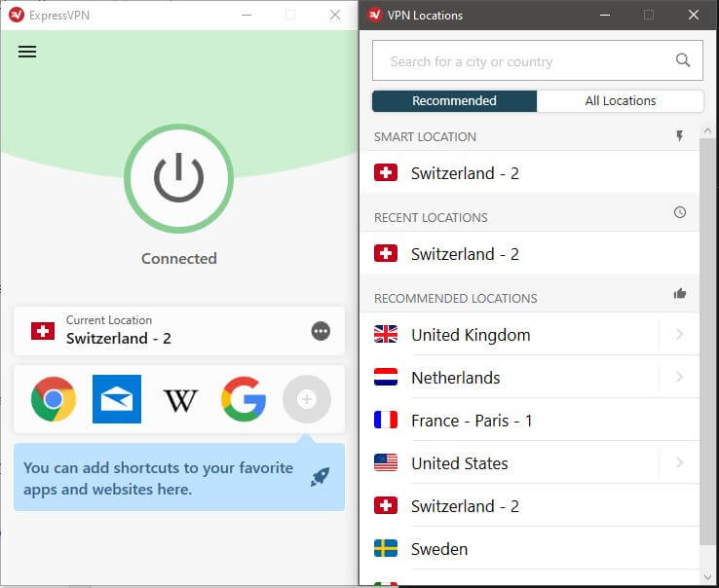Expand Netherlands server list chevron
Viewport: 719px width, 588px height.
(x=680, y=377)
